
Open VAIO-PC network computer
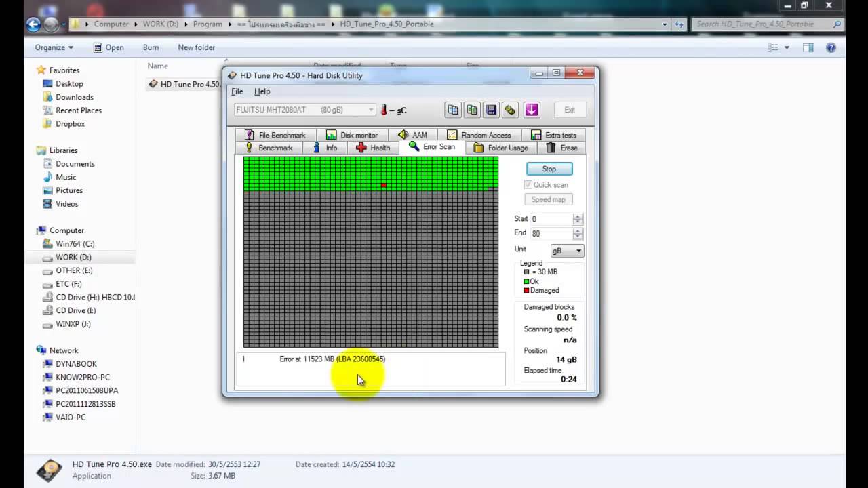[x=71, y=418]
